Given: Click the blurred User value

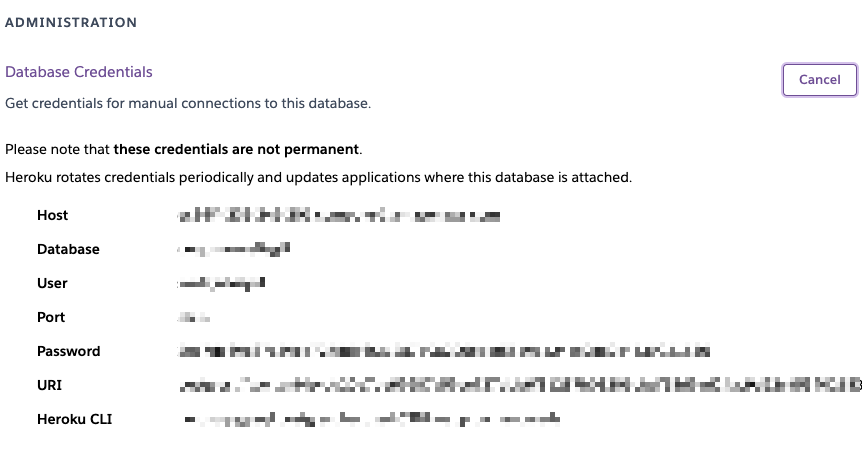Looking at the screenshot, I should tap(221, 284).
